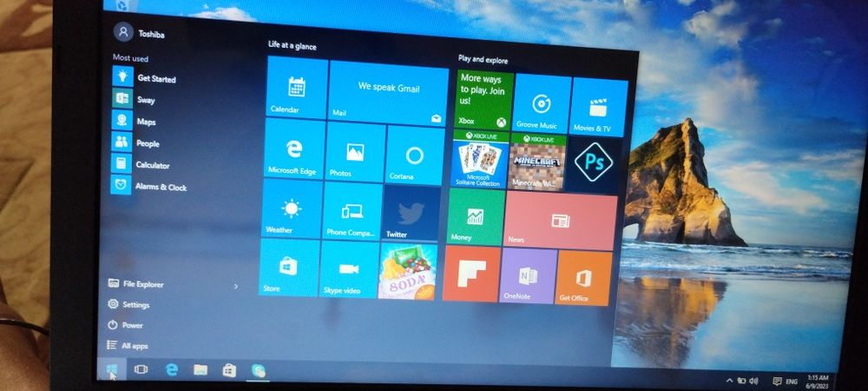The height and width of the screenshot is (391, 868).
Task: Open Calculator from Most used list
Action: point(141,164)
